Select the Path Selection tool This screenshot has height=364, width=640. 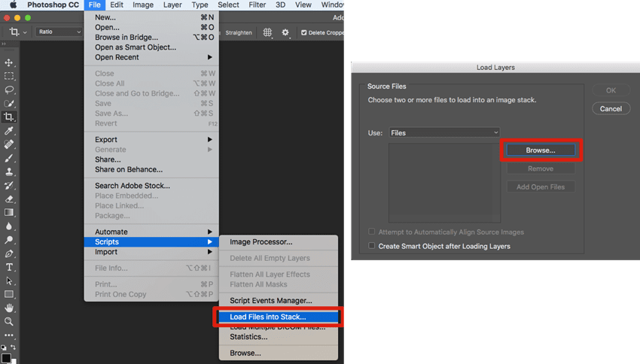tap(8, 281)
